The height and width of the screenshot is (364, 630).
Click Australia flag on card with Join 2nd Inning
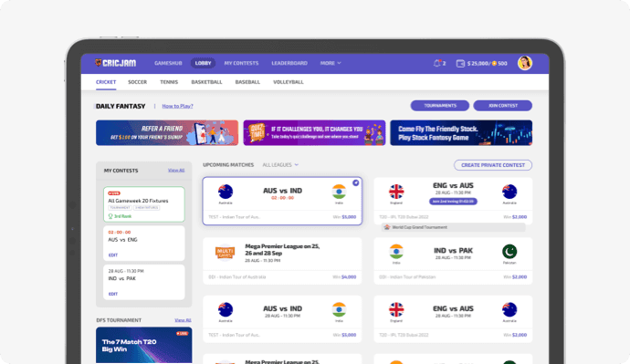coord(509,192)
